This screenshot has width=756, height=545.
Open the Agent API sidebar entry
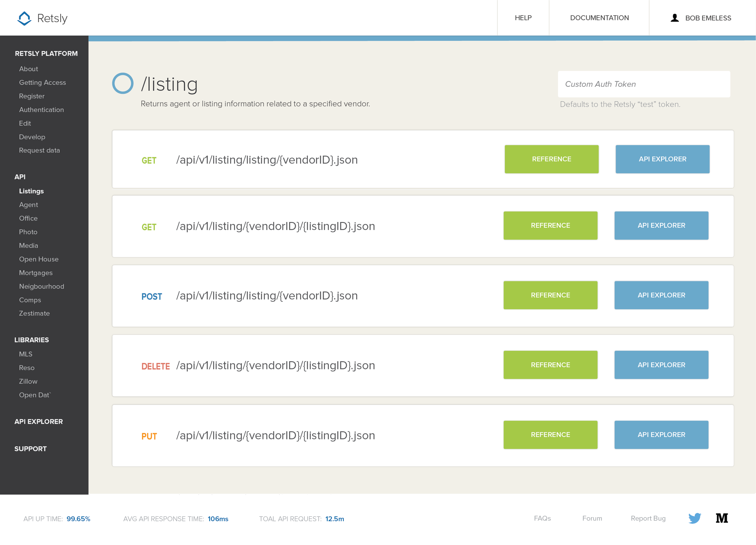click(x=28, y=204)
